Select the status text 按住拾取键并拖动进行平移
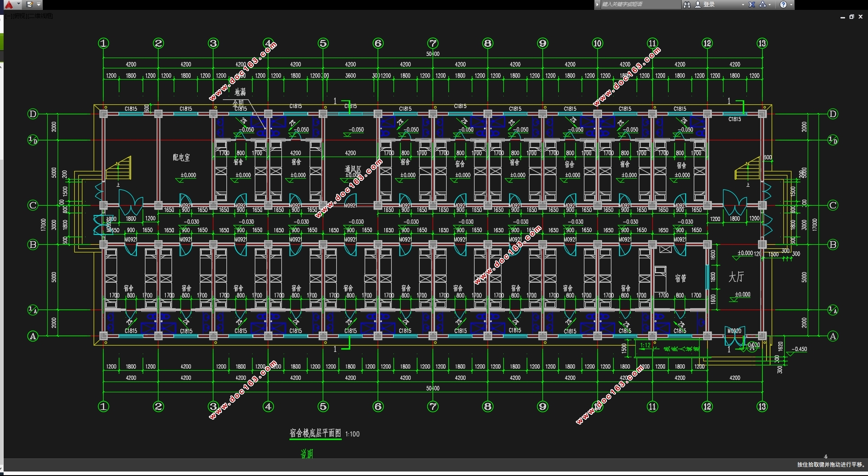 [831, 465]
